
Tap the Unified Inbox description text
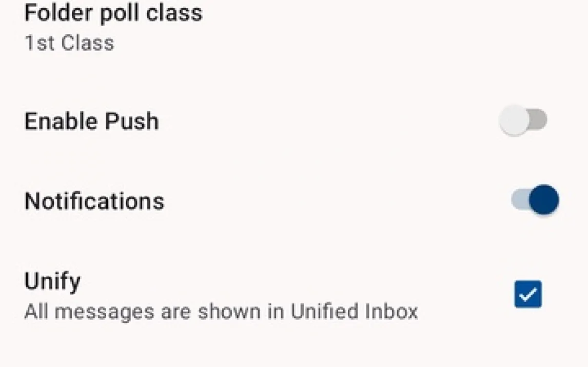pyautogui.click(x=221, y=311)
